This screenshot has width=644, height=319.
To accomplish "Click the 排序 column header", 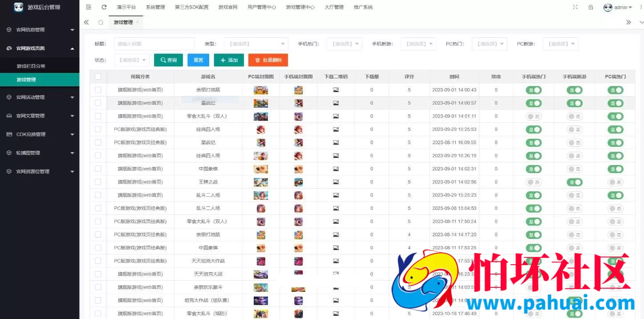I will pyautogui.click(x=496, y=77).
